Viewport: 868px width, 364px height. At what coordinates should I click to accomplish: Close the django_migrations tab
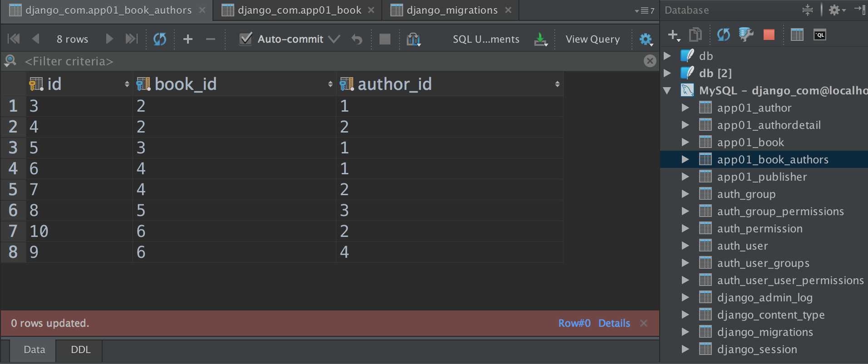click(508, 10)
